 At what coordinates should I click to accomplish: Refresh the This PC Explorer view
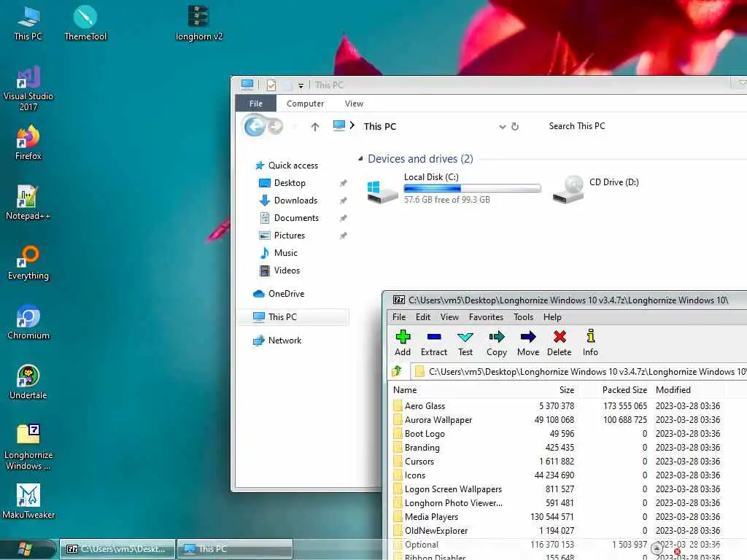pos(515,126)
